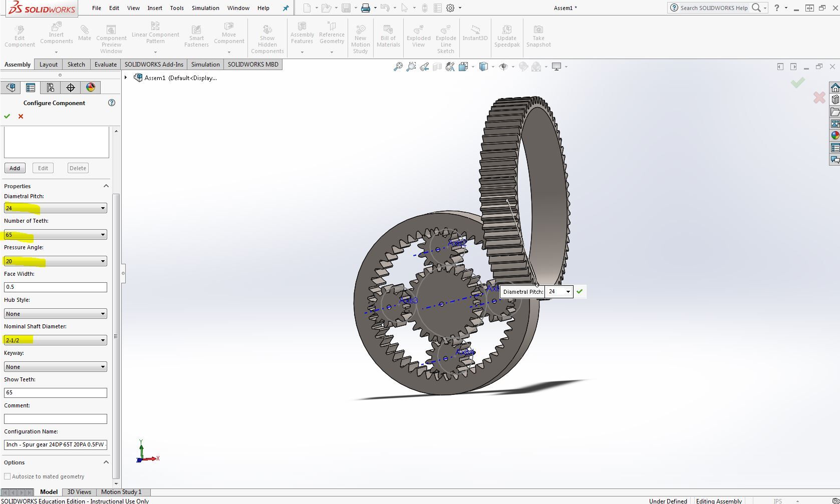Cancel Configure Component with red X
Image resolution: width=840 pixels, height=504 pixels.
pos(21,116)
